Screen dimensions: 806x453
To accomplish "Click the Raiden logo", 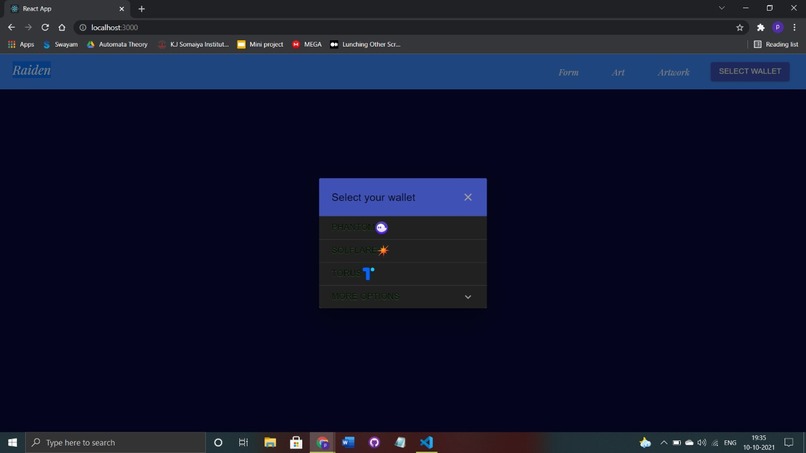I will point(31,70).
